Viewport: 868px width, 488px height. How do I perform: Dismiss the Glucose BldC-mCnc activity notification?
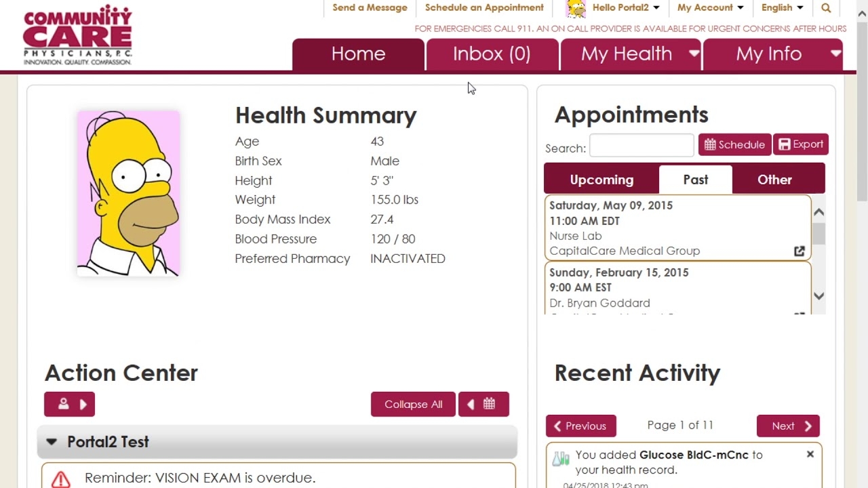[x=810, y=454]
